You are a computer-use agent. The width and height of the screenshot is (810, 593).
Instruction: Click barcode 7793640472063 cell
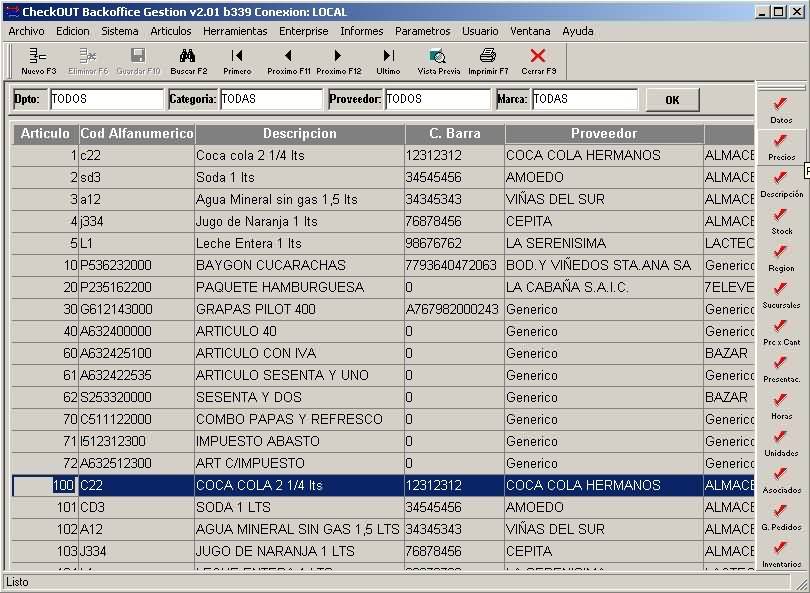455,266
